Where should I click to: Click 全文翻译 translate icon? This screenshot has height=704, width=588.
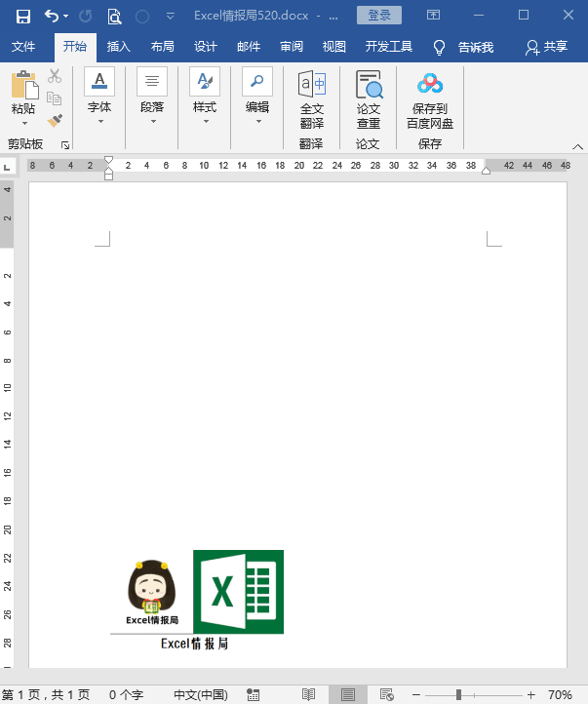point(312,84)
